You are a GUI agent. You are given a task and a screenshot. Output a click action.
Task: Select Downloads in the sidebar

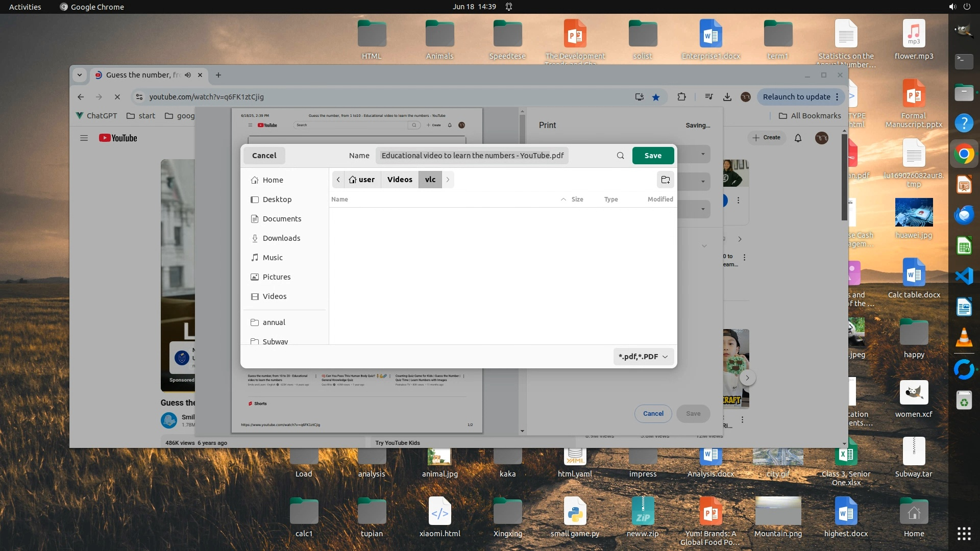click(x=281, y=238)
